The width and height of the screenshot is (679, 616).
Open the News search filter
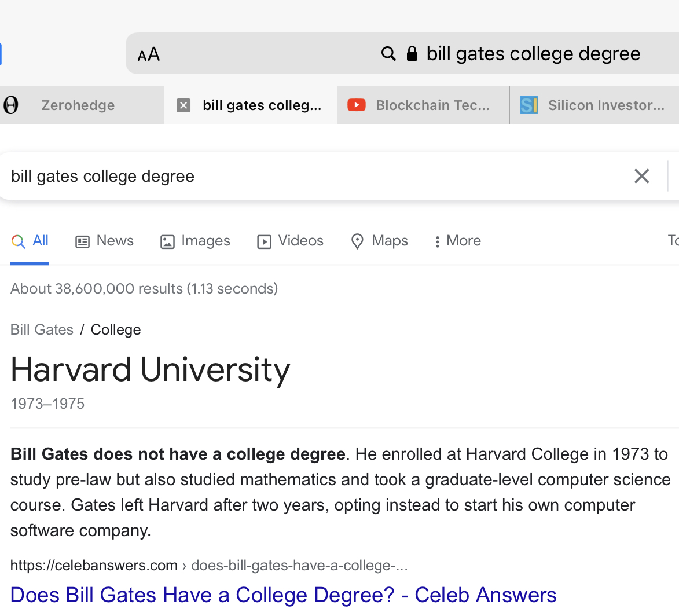click(105, 241)
